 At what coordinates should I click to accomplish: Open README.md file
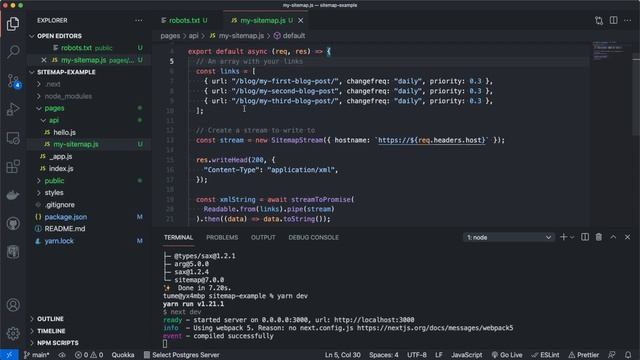pyautogui.click(x=64, y=229)
